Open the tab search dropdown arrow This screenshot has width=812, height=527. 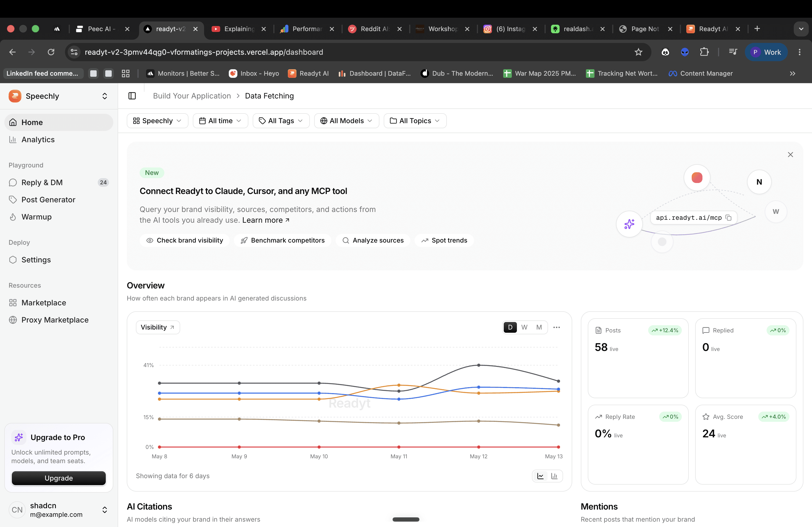tap(801, 29)
